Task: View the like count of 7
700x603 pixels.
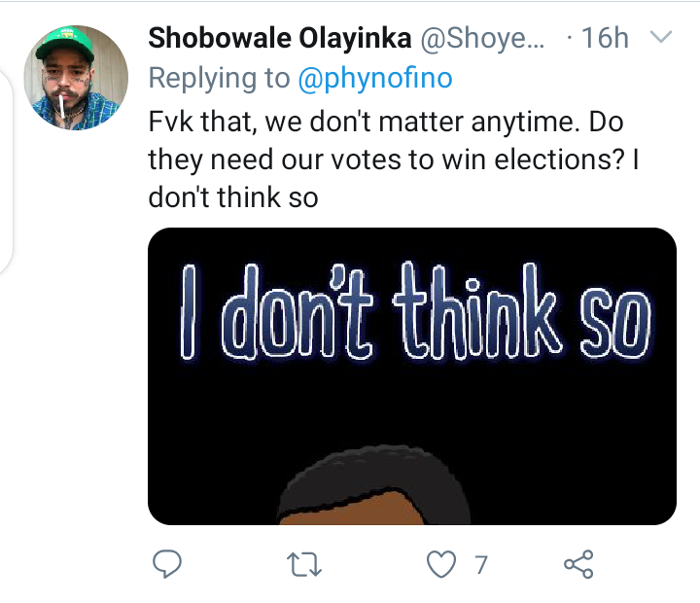Action: coord(479,563)
